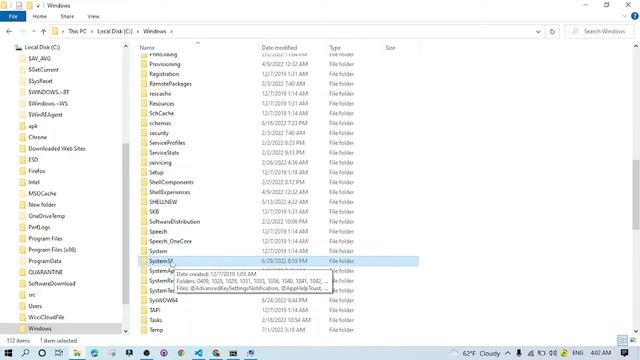Sort by the Date modified column

(279, 48)
